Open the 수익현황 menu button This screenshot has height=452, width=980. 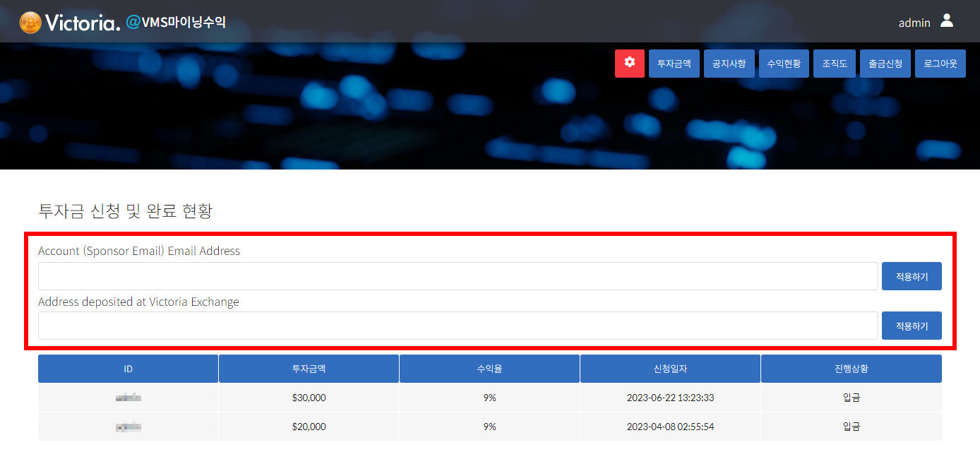(x=784, y=64)
